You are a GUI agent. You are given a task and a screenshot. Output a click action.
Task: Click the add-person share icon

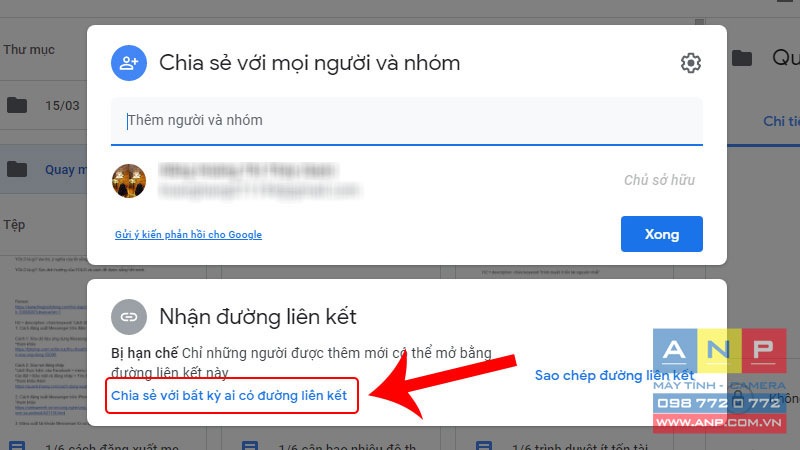[129, 63]
